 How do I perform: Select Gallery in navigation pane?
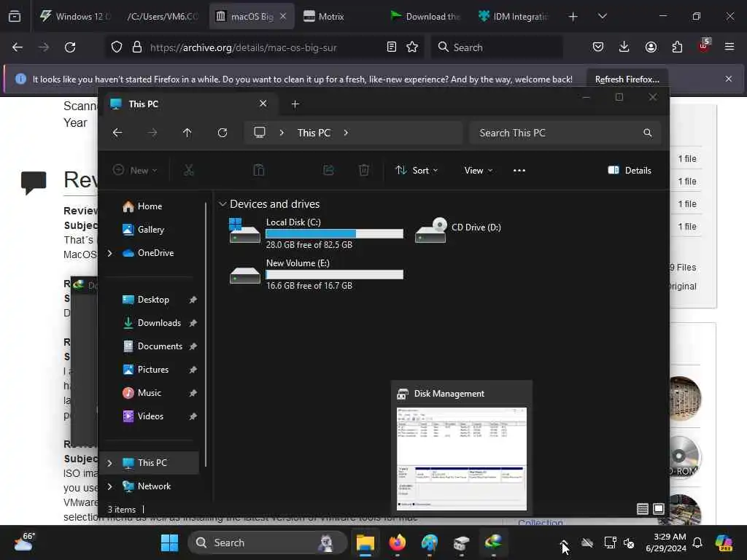[150, 230]
